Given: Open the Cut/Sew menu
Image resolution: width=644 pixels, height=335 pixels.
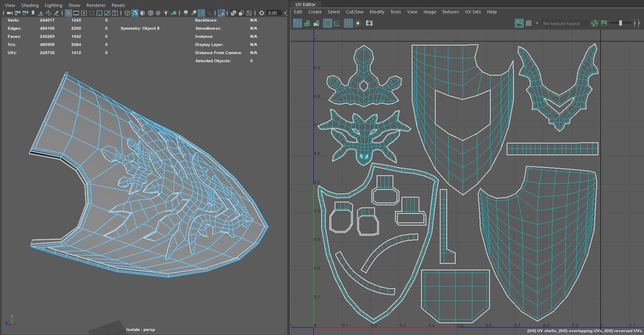Looking at the screenshot, I should point(354,11).
